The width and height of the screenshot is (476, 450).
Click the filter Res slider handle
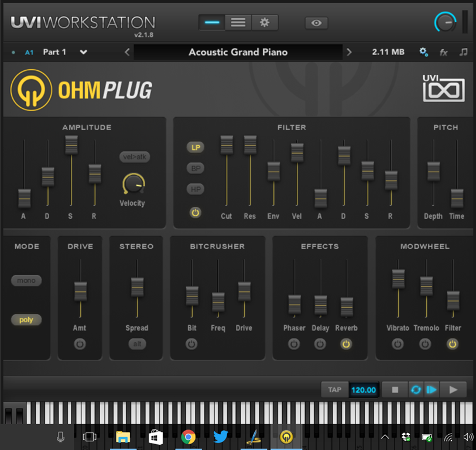[250, 145]
